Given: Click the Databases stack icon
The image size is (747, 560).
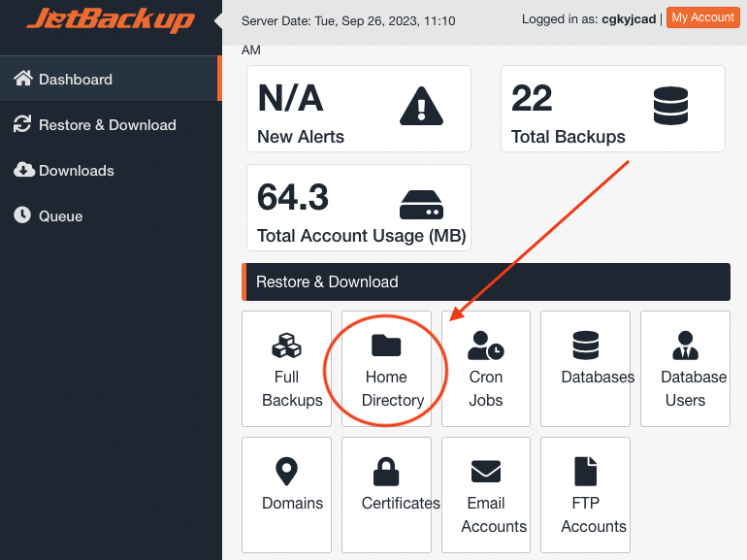Looking at the screenshot, I should (x=586, y=346).
